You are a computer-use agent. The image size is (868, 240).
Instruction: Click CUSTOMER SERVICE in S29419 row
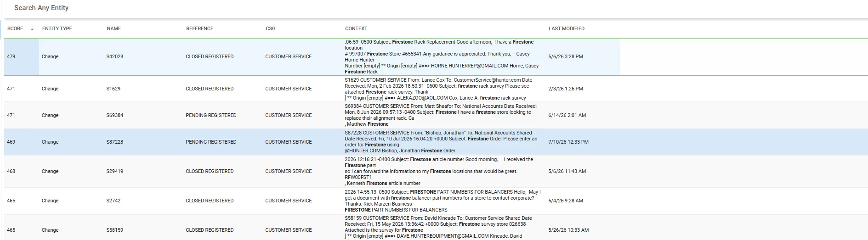pos(289,171)
